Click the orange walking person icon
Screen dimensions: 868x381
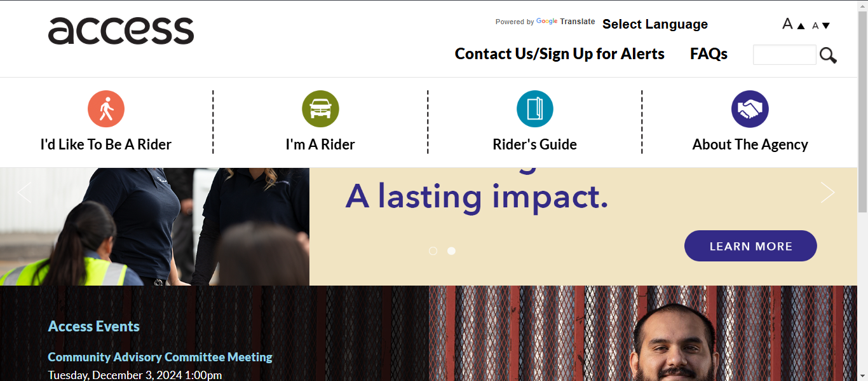106,109
